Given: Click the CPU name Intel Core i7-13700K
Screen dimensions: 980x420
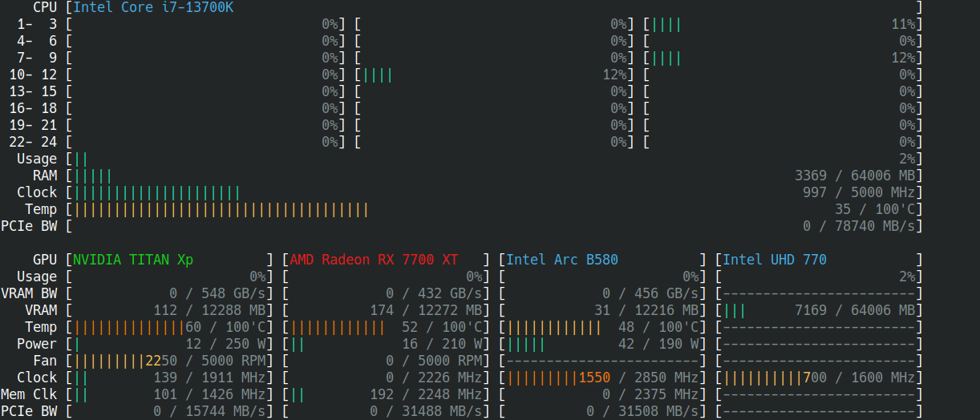Looking at the screenshot, I should 154,7.
